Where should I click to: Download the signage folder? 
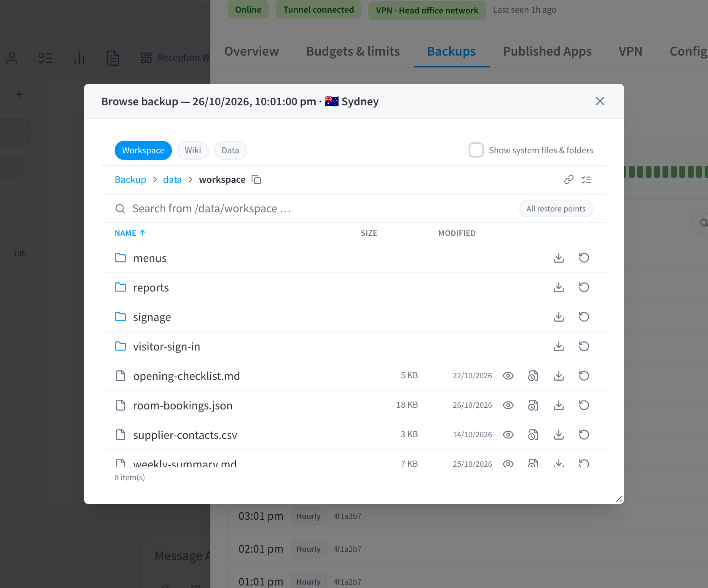(559, 317)
